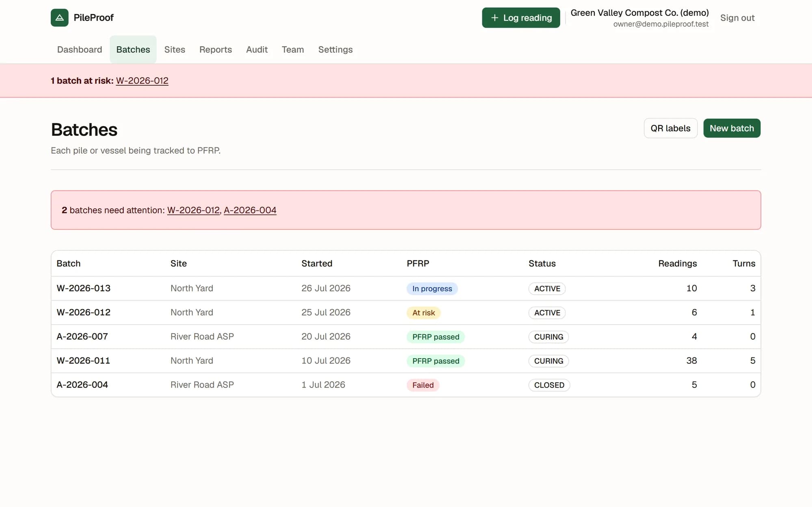The height and width of the screenshot is (507, 812).
Task: Click the 20 Jul 2026 start date
Action: (x=326, y=336)
